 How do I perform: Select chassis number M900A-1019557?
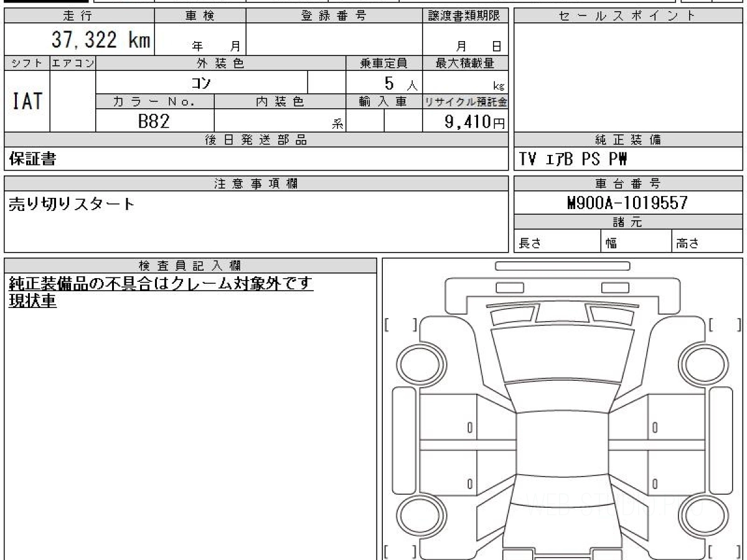click(x=628, y=203)
